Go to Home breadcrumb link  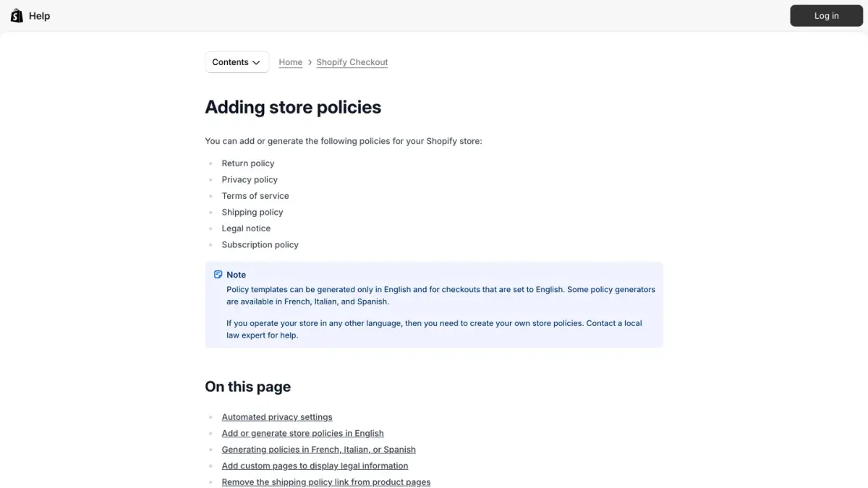pyautogui.click(x=291, y=62)
